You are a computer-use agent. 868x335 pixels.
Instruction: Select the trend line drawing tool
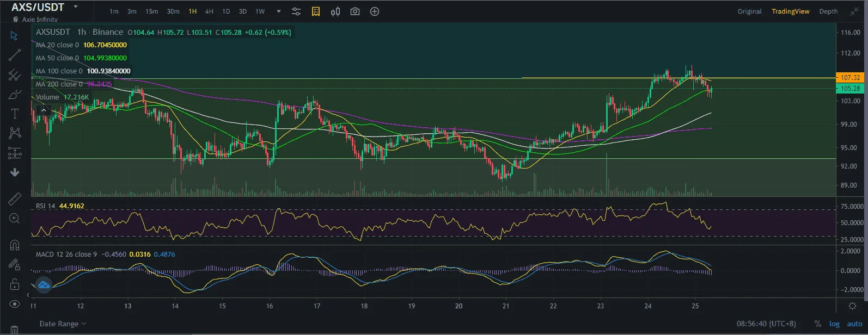[x=14, y=55]
